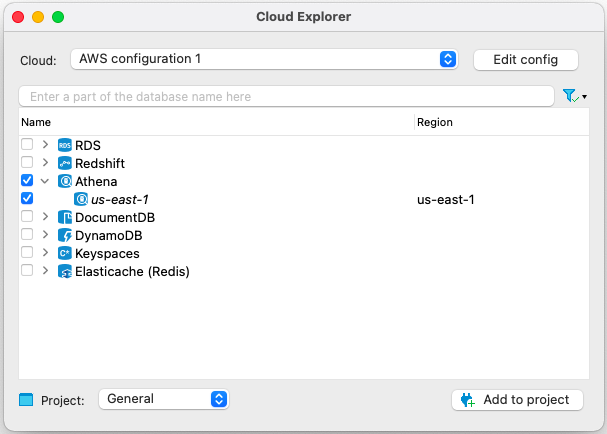Expand the RDS tree node
Screen dimensions: 607x434
(45, 144)
